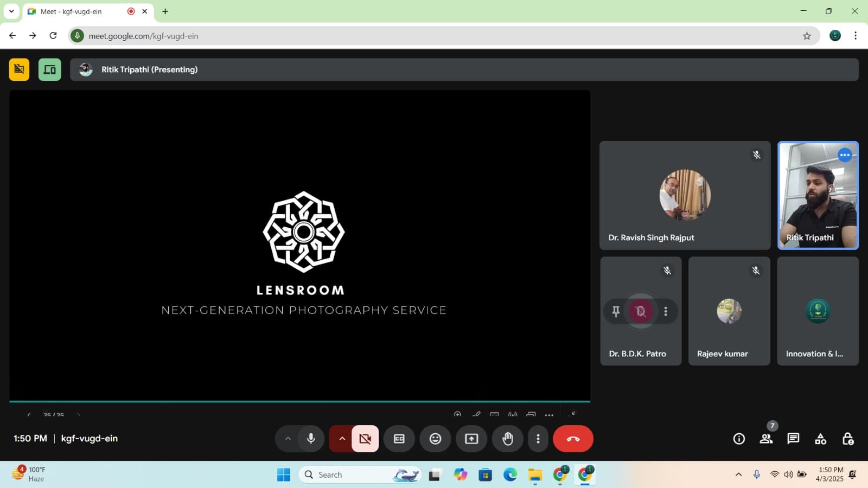The image size is (868, 488).
Task: Show the people participants list
Action: point(766,439)
